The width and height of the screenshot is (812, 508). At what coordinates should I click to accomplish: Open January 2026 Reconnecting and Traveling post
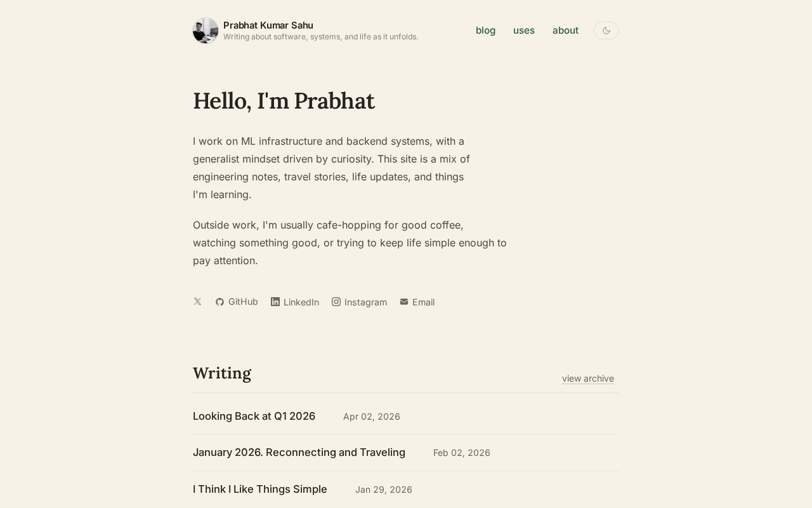(x=299, y=452)
